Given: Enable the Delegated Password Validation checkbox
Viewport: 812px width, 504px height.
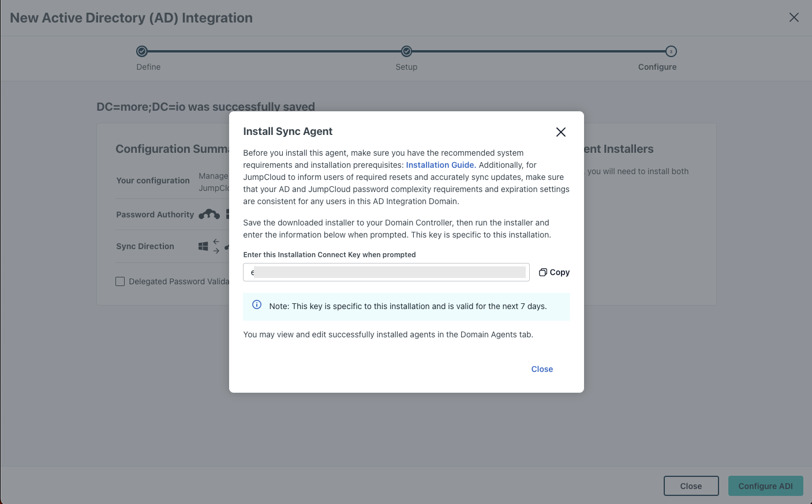Looking at the screenshot, I should [x=119, y=281].
